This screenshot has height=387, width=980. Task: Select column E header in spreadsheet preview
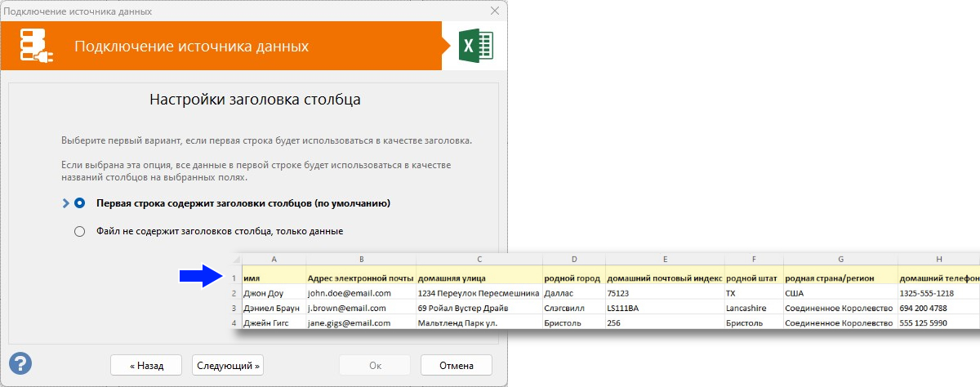(x=665, y=259)
